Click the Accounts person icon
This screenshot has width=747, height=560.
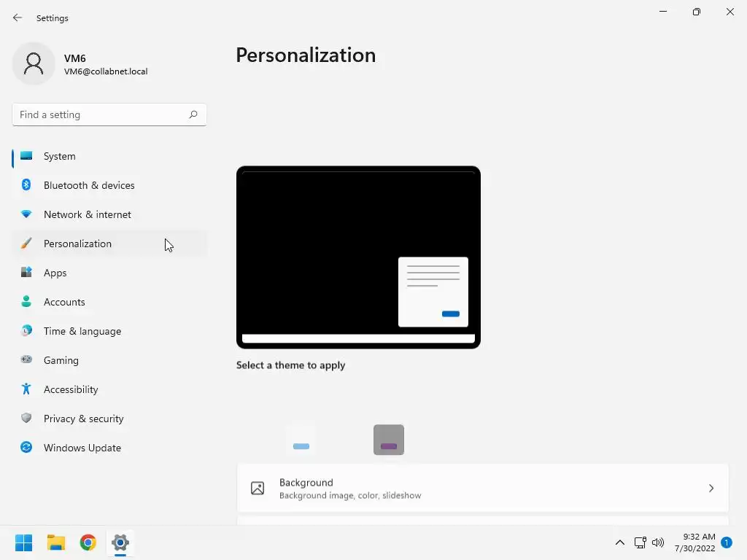(26, 301)
